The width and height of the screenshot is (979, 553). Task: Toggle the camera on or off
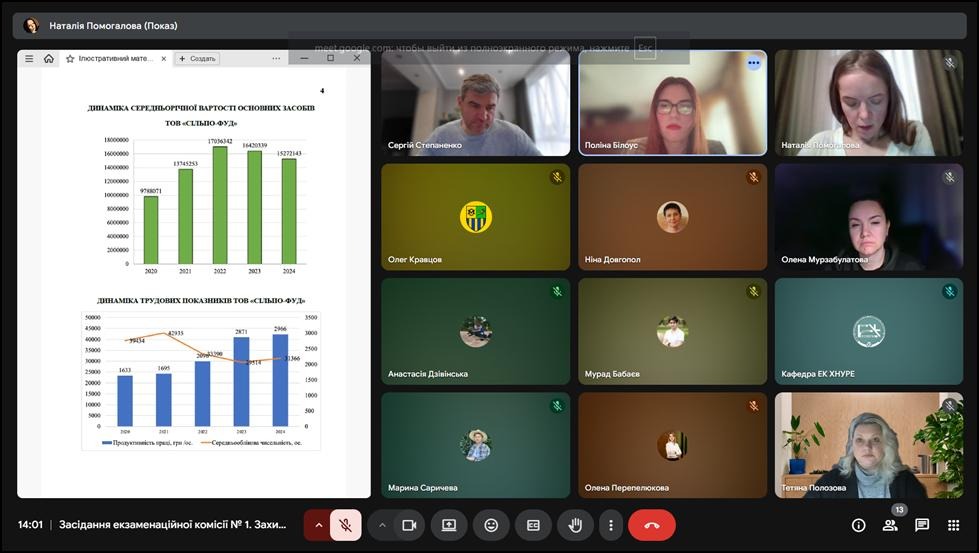tap(409, 525)
